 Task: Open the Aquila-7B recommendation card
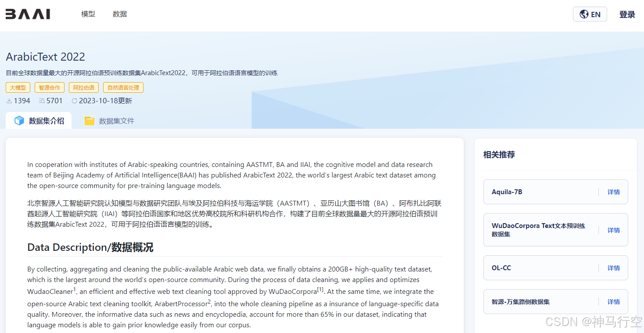(x=556, y=192)
